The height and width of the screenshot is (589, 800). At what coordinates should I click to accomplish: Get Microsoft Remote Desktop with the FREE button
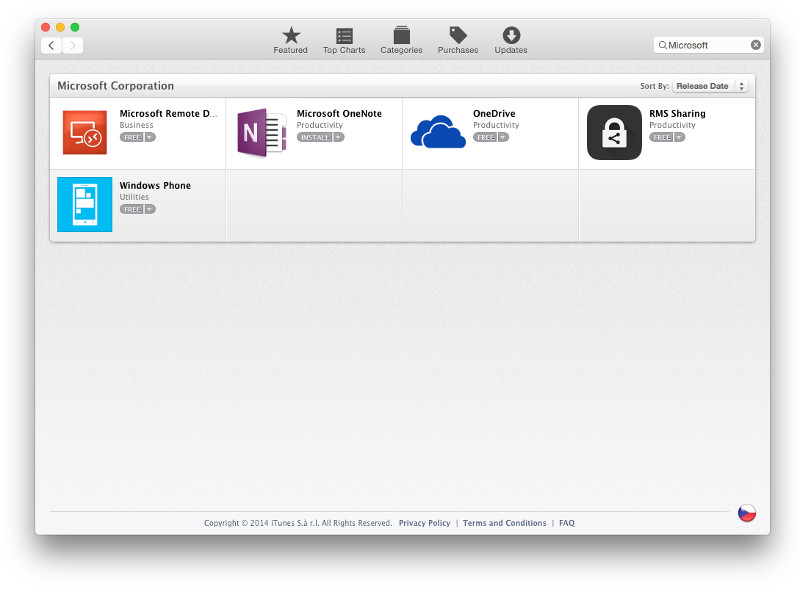click(x=132, y=137)
